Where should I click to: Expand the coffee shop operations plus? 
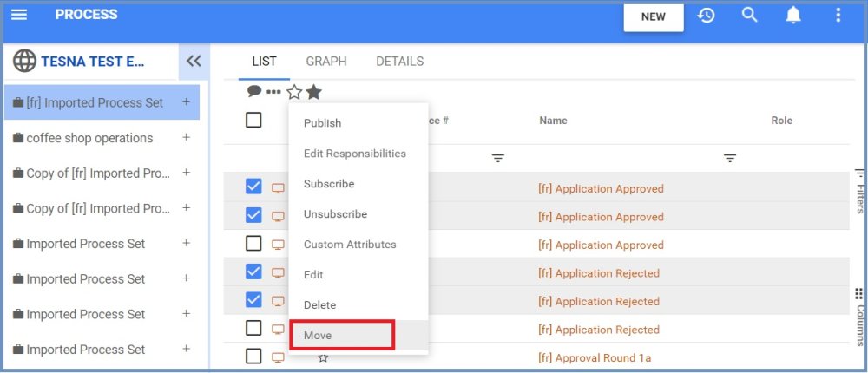(186, 138)
